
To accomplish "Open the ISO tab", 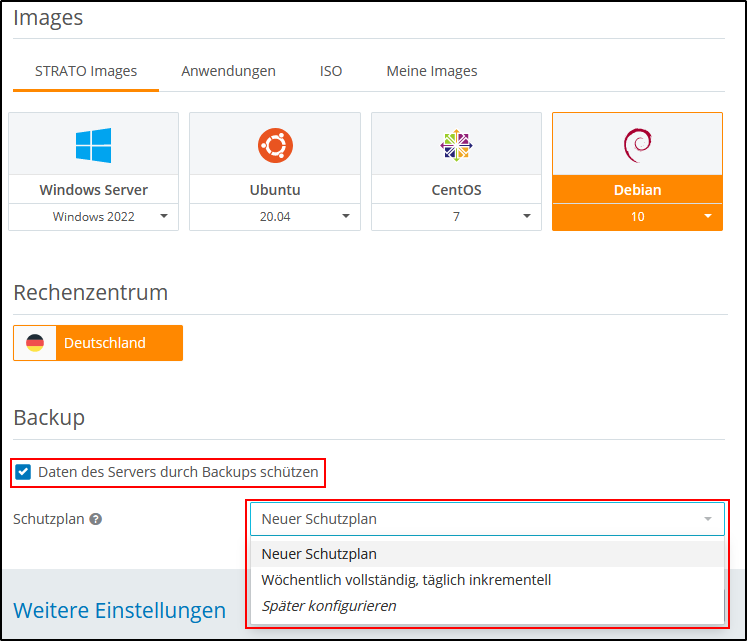I will pos(331,71).
